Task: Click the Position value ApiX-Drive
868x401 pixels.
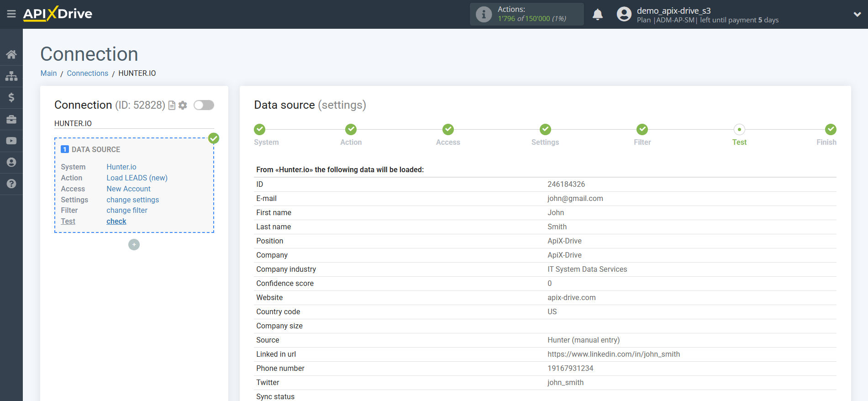Action: point(564,241)
